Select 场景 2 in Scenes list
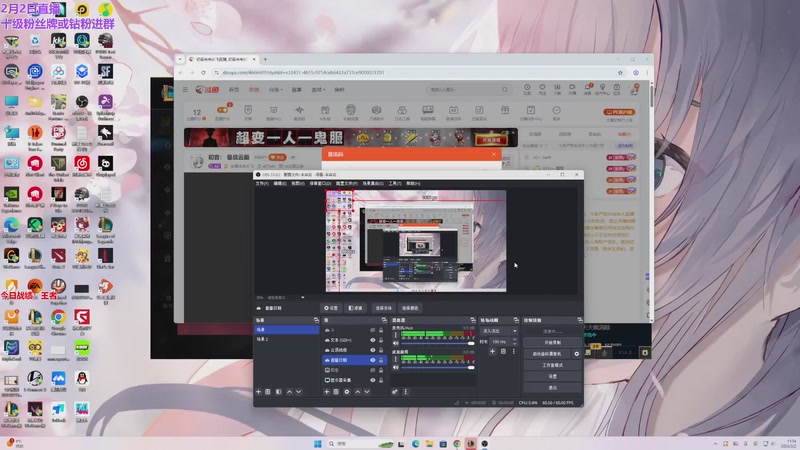800x450 pixels. (x=287, y=339)
